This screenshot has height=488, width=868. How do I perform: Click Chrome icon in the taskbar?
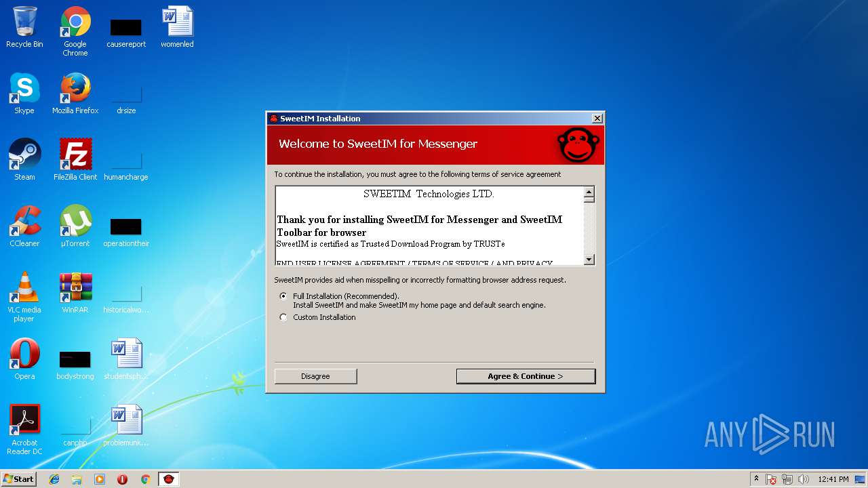[145, 479]
